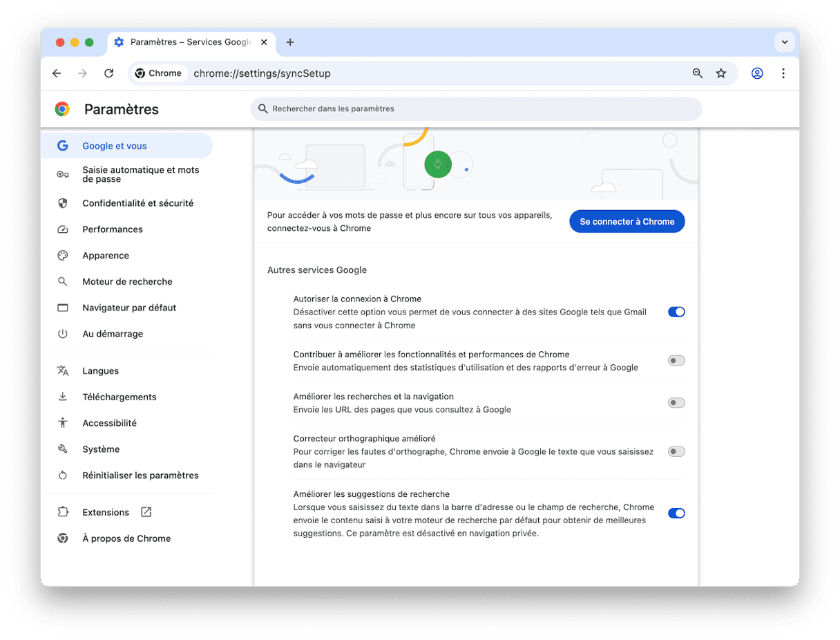Open "Confidentialité et sécurité" settings section

click(137, 203)
